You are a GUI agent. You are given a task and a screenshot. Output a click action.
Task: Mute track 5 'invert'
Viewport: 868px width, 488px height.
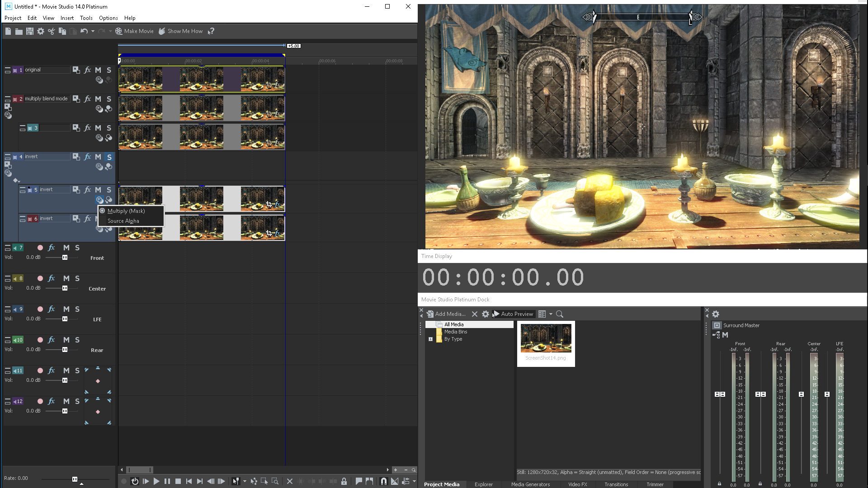pyautogui.click(x=98, y=190)
